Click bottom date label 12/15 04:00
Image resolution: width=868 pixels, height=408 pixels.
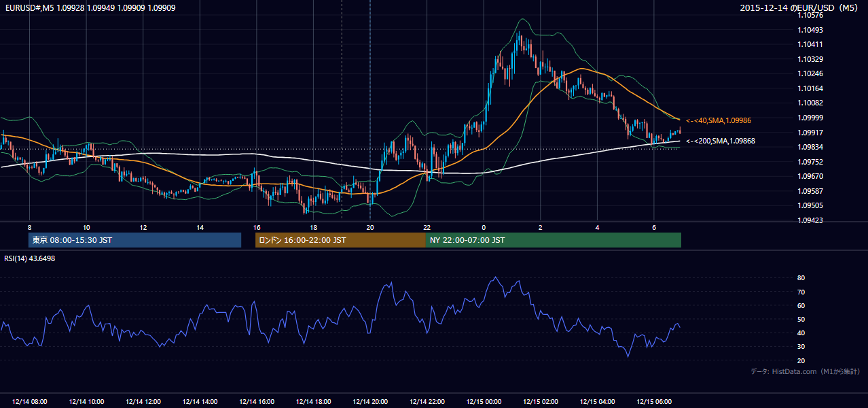click(597, 402)
